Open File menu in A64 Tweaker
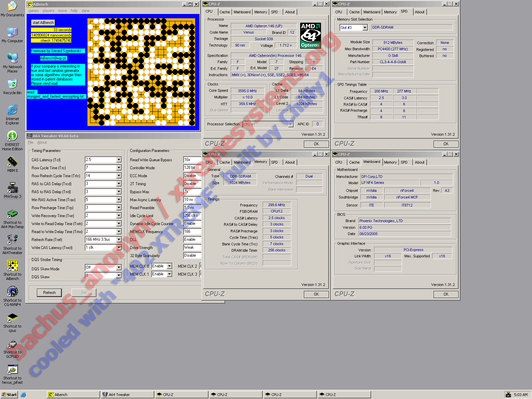532x399 pixels. click(x=31, y=142)
